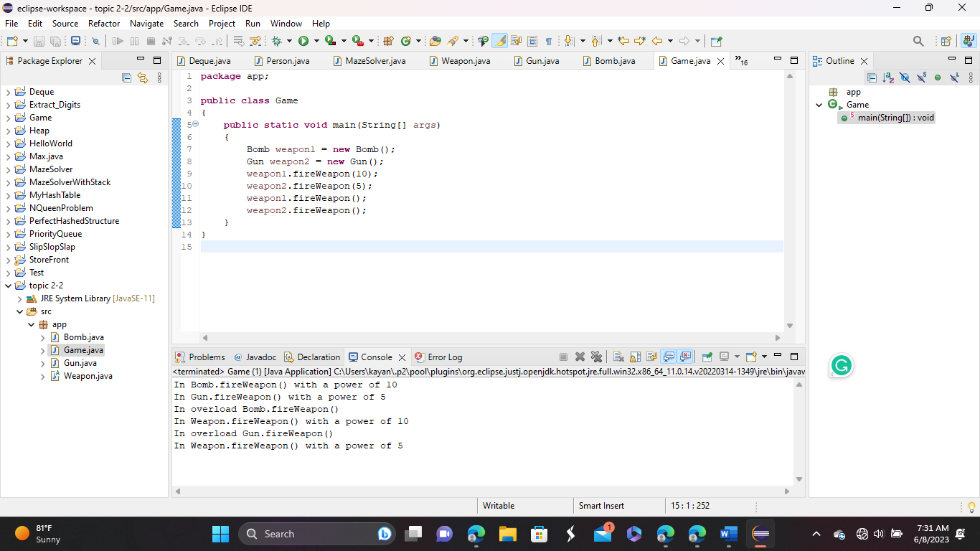Click the New wizard icon in the toolbar
This screenshot has height=551, width=980.
[12, 41]
